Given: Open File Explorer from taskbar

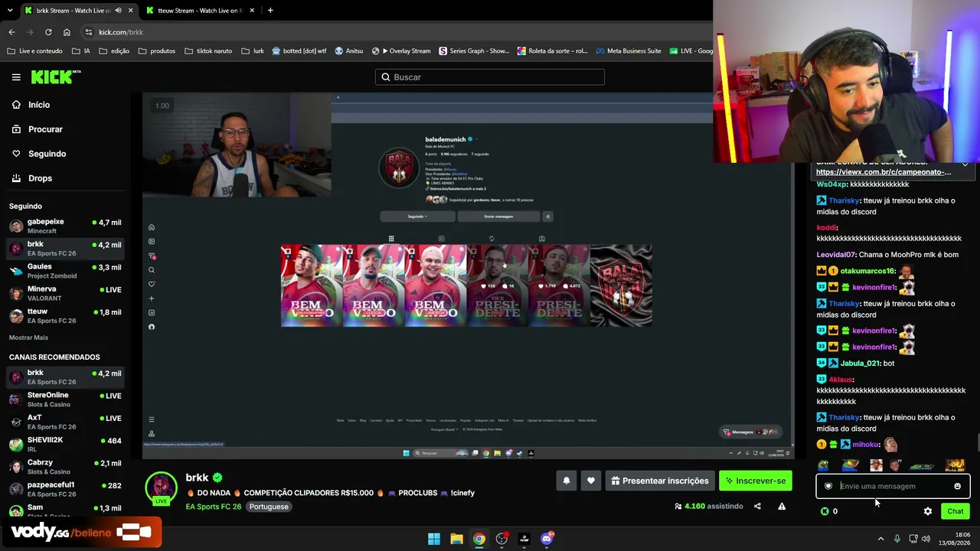Looking at the screenshot, I should tap(456, 539).
